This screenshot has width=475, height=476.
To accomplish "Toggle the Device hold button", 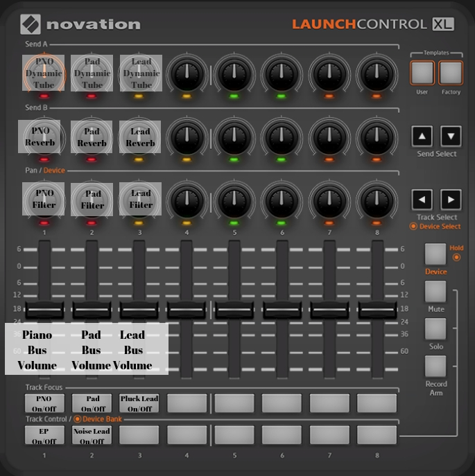I will [435, 254].
